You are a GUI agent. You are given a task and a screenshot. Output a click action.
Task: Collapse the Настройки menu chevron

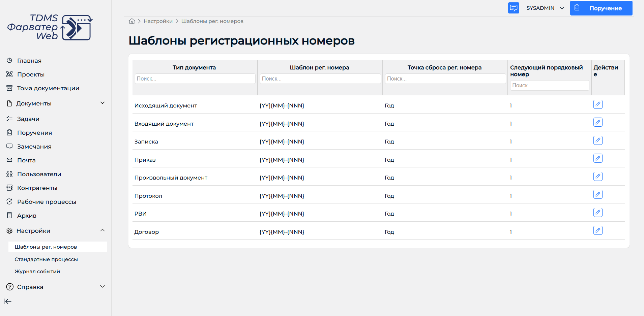[x=103, y=230]
